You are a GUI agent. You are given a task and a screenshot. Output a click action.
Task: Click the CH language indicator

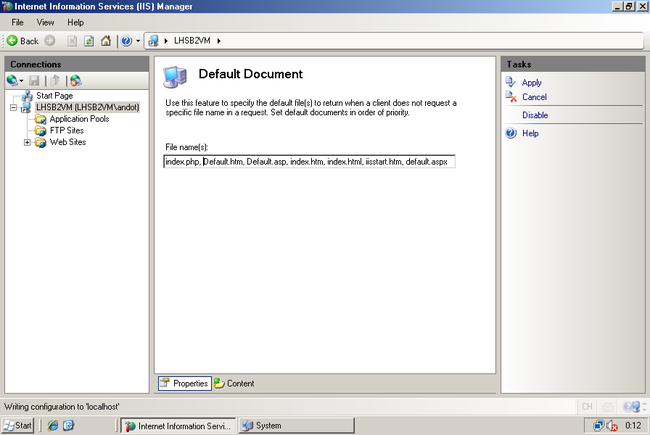click(587, 407)
